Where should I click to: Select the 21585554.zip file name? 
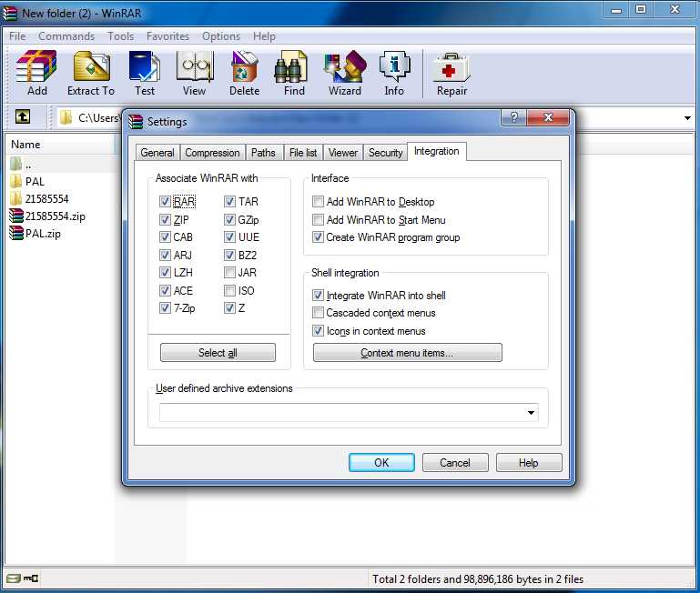click(56, 216)
